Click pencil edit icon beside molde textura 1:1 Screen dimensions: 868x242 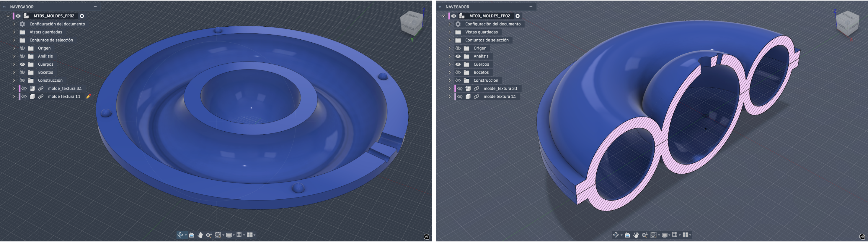(x=89, y=96)
